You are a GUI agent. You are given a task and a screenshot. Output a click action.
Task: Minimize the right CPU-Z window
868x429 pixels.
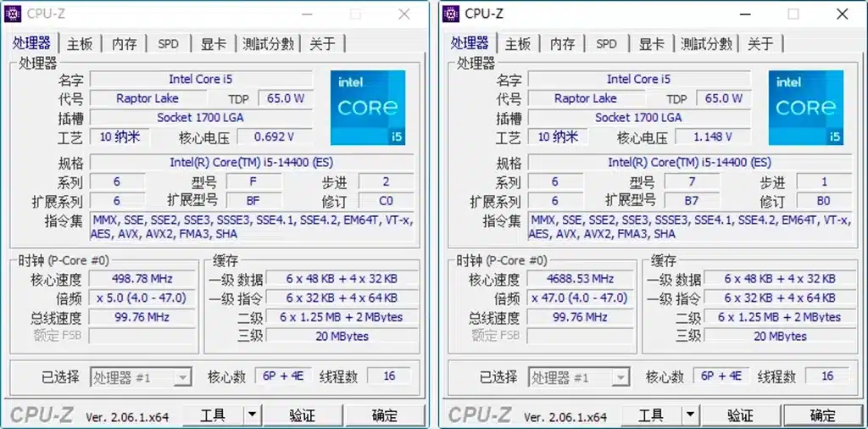pos(744,14)
